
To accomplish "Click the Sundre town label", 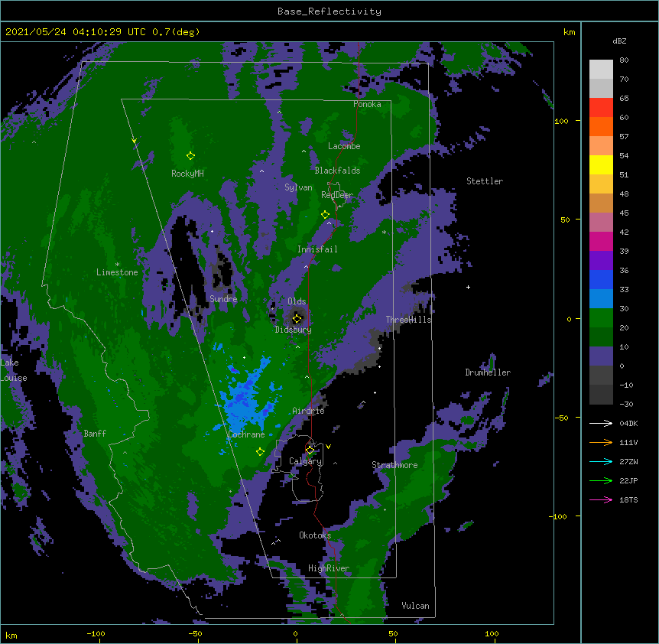I will click(x=223, y=299).
